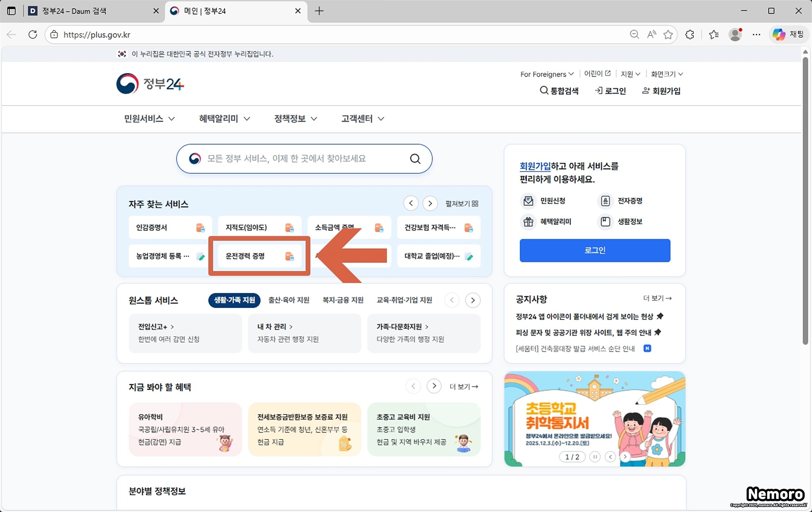Open 화면크기 dropdown
Image resolution: width=812 pixels, height=512 pixels.
(x=666, y=74)
